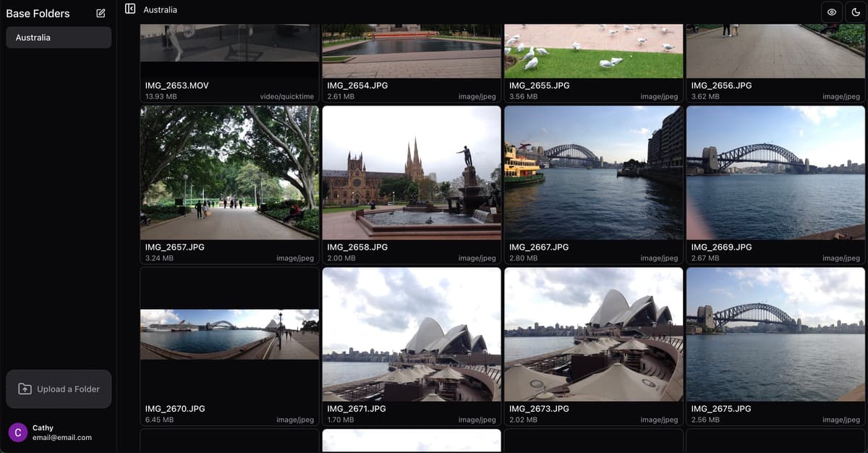Click the 1.70 MB file size
The height and width of the screenshot is (453, 868).
click(341, 420)
